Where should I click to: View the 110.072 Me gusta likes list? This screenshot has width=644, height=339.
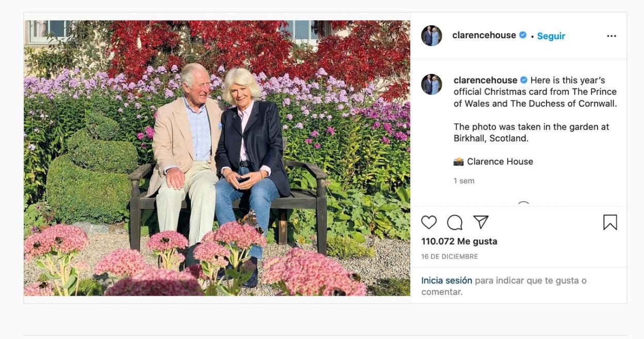click(x=459, y=241)
